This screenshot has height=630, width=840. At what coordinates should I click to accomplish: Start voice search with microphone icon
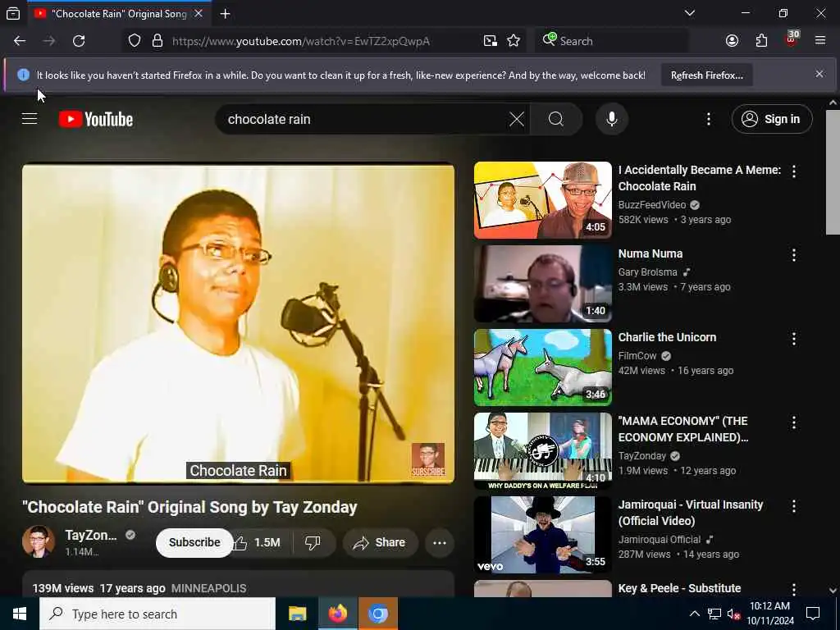click(x=612, y=119)
